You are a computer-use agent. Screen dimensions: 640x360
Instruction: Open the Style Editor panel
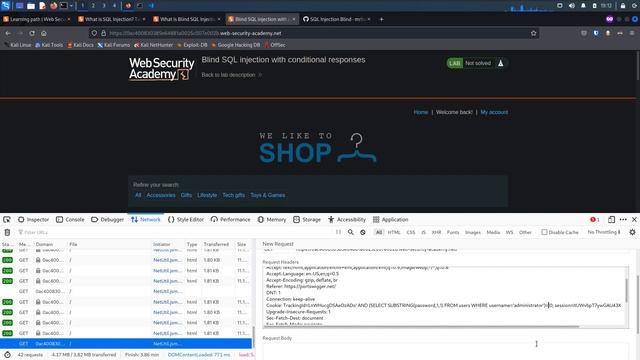click(x=186, y=220)
